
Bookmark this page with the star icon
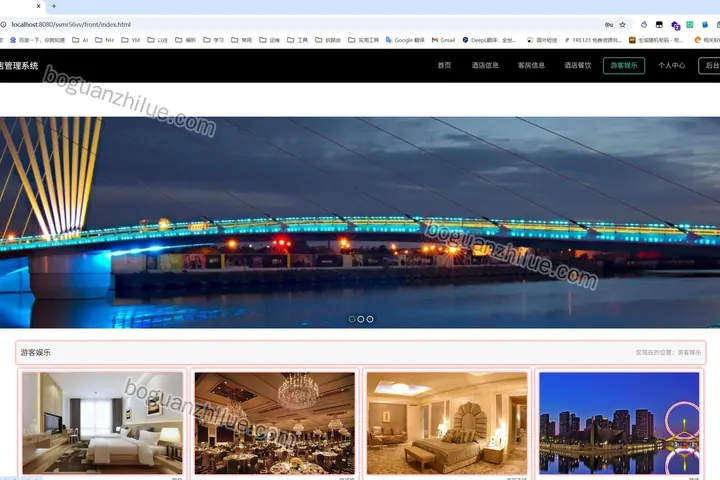tap(623, 25)
